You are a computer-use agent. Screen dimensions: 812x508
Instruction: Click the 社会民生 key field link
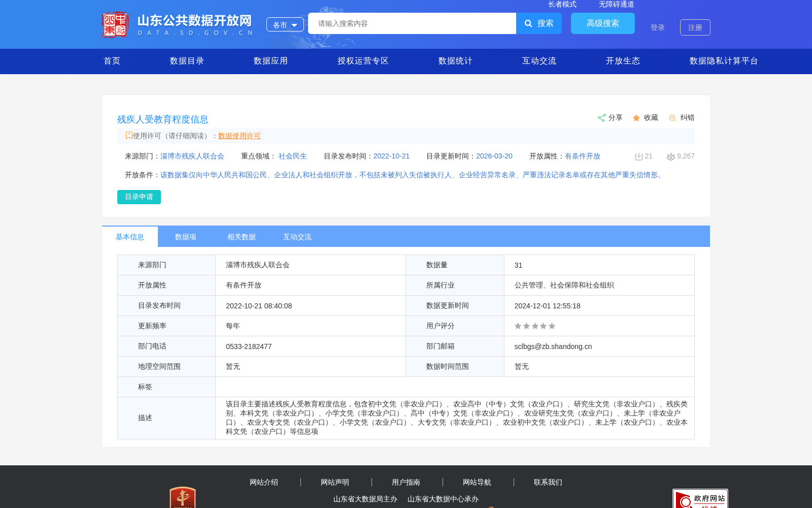click(293, 156)
